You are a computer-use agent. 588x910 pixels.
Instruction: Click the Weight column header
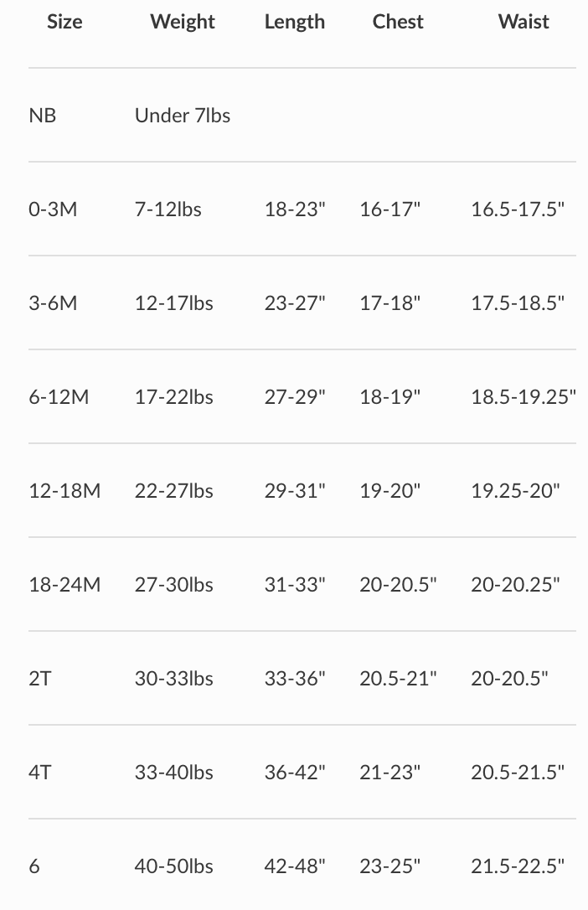(182, 22)
